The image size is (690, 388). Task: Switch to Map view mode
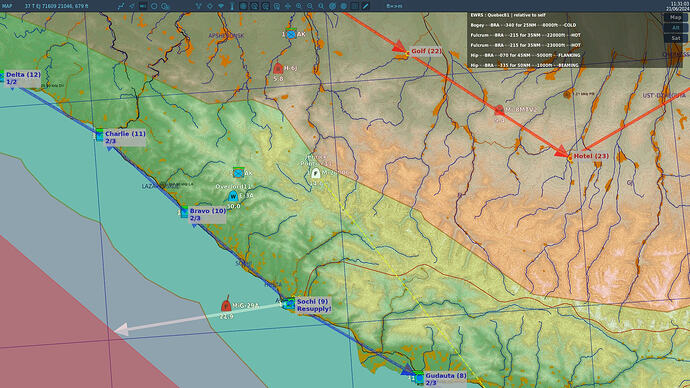click(675, 17)
